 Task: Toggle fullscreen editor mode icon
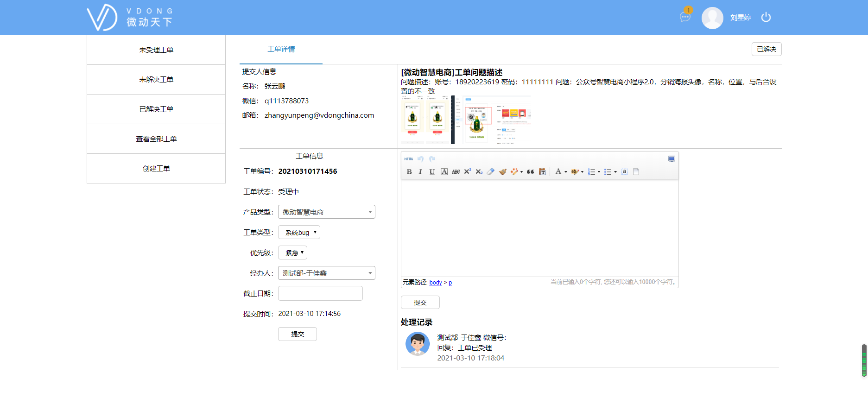tap(672, 159)
